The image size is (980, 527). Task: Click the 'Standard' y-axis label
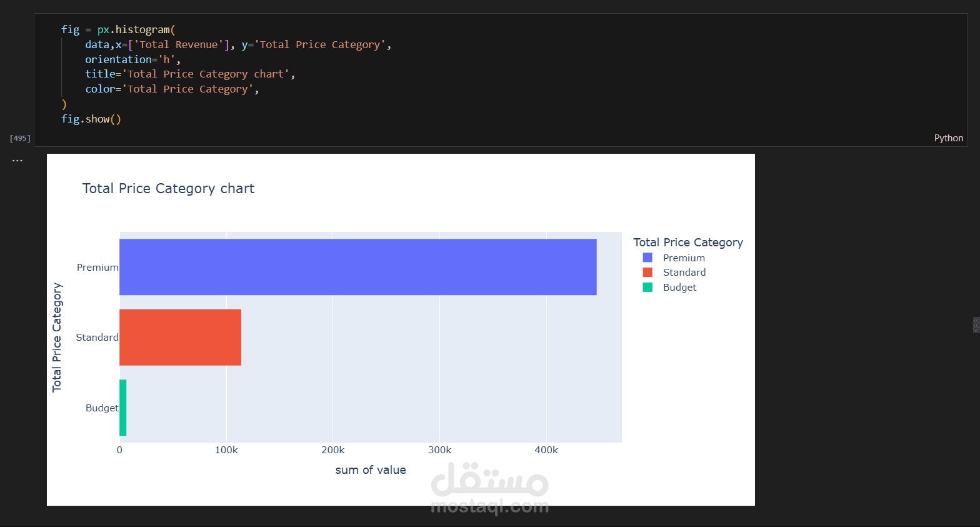[97, 338]
